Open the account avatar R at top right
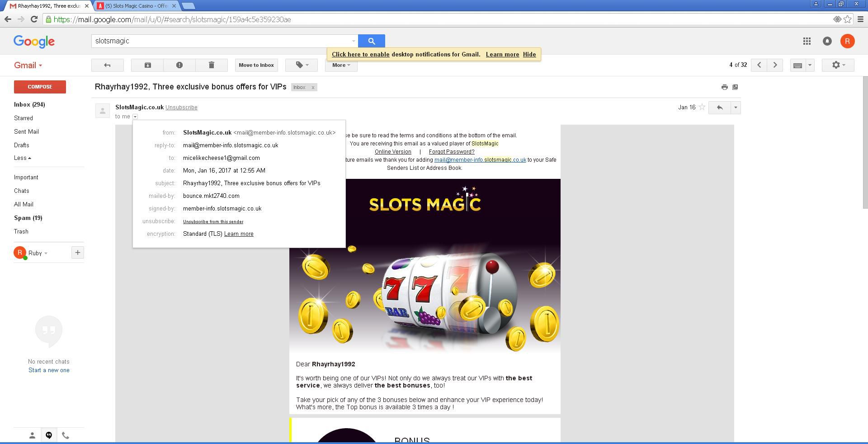868x444 pixels. (x=847, y=41)
